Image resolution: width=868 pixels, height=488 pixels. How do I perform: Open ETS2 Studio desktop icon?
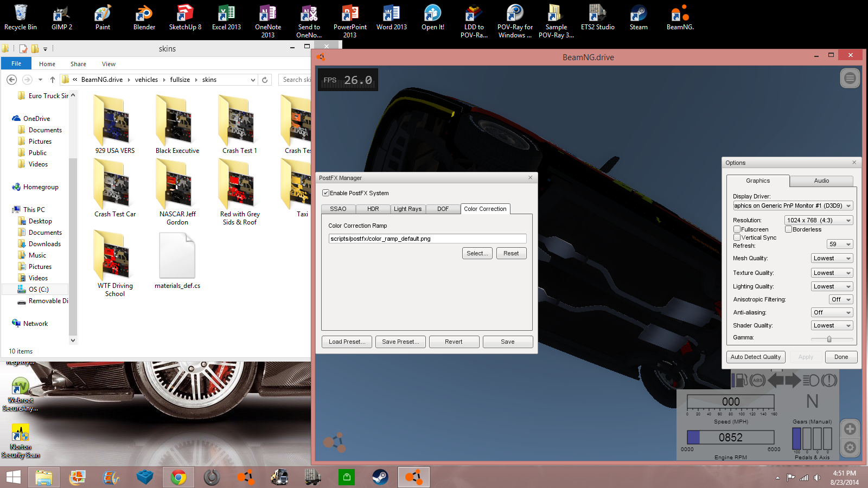point(597,17)
